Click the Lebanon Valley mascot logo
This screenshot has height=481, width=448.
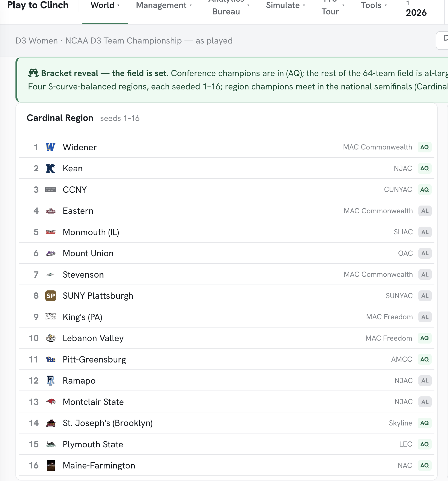tap(51, 338)
